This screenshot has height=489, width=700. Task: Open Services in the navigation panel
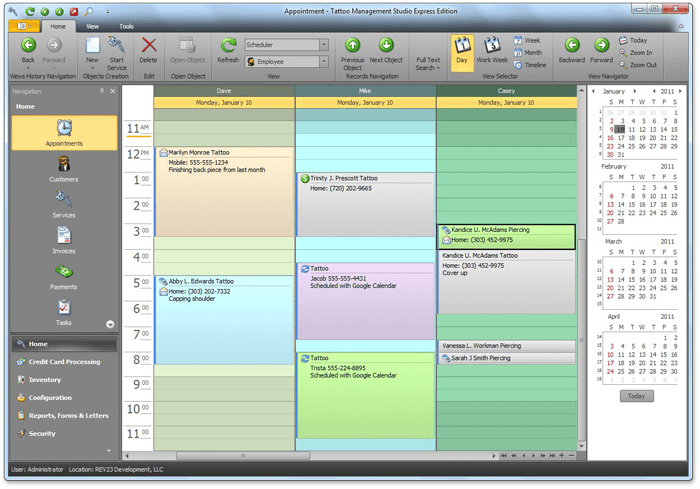pyautogui.click(x=64, y=205)
